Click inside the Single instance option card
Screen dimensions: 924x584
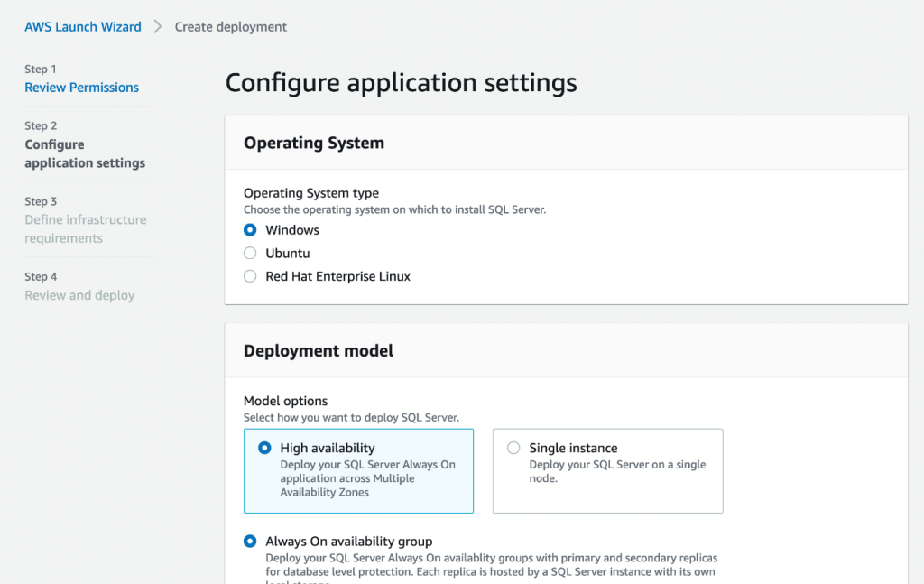pyautogui.click(x=607, y=470)
